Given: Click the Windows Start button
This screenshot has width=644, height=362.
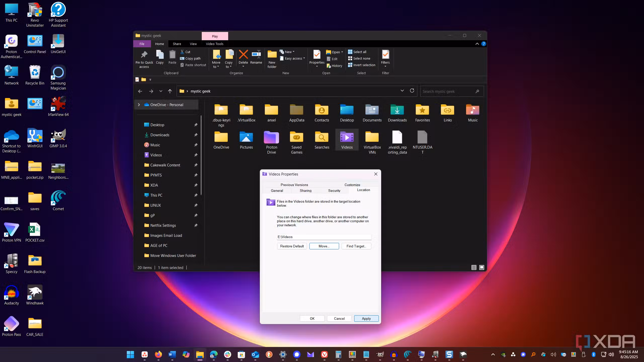Looking at the screenshot, I should click(130, 354).
